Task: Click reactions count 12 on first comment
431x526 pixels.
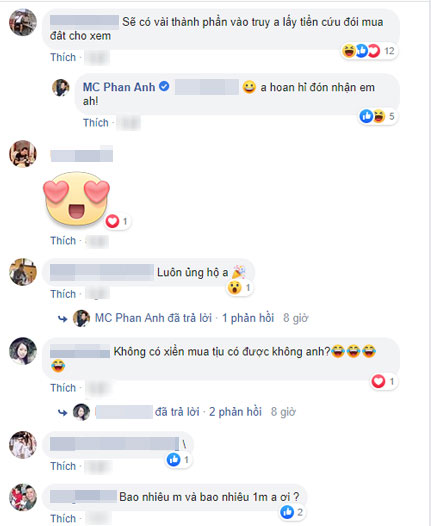Action: 389,51
